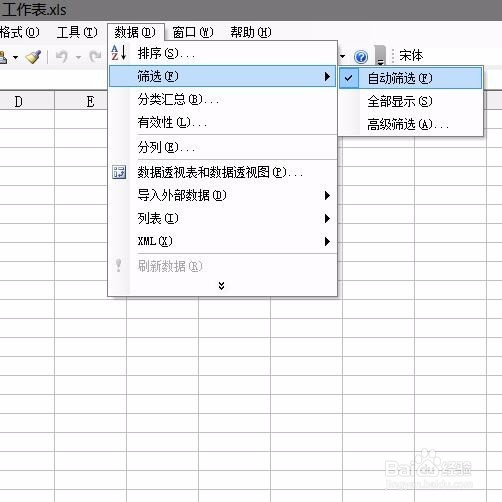This screenshot has height=502, width=502.
Task: Click the XML(X) menu entry
Action: click(x=223, y=241)
